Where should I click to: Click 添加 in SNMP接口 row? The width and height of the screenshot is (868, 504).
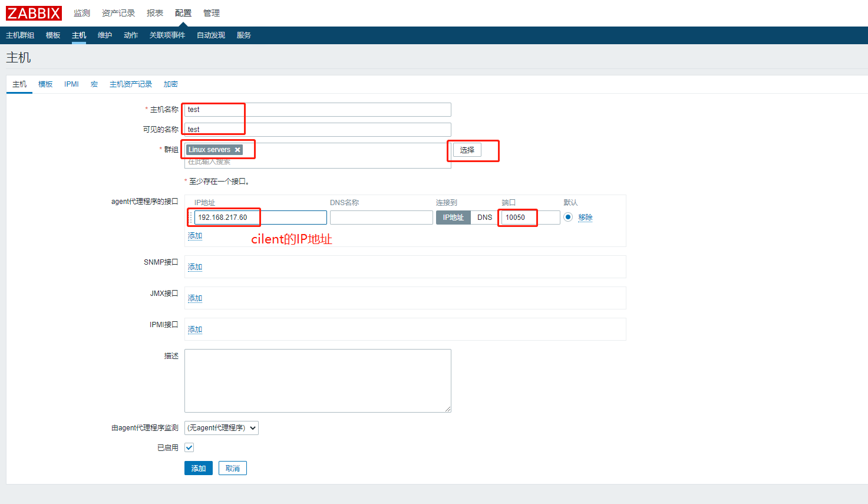coord(195,267)
